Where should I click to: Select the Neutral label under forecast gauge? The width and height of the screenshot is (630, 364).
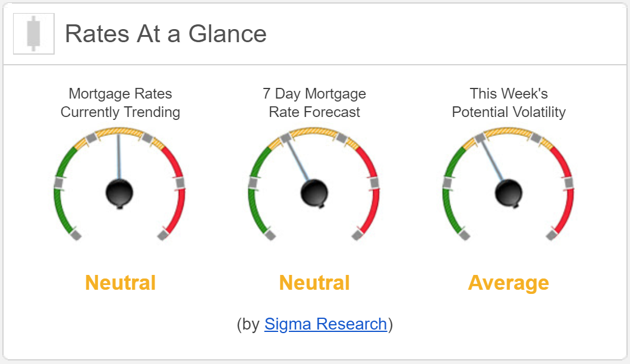314,283
